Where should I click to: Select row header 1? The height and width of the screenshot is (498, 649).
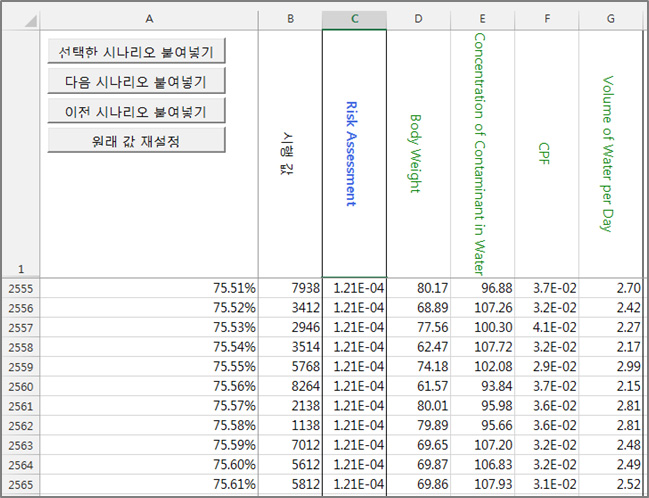[21, 153]
